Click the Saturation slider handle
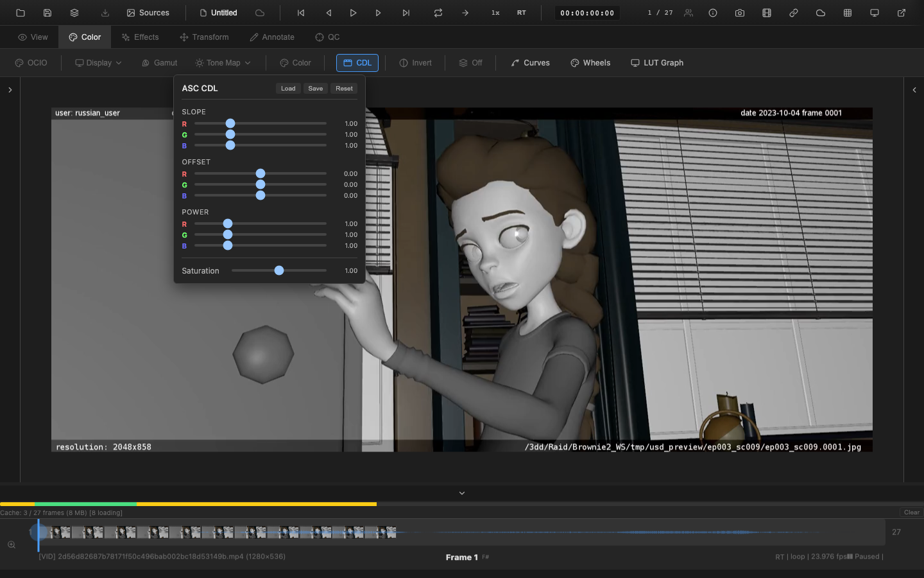The width and height of the screenshot is (924, 578). pos(279,270)
